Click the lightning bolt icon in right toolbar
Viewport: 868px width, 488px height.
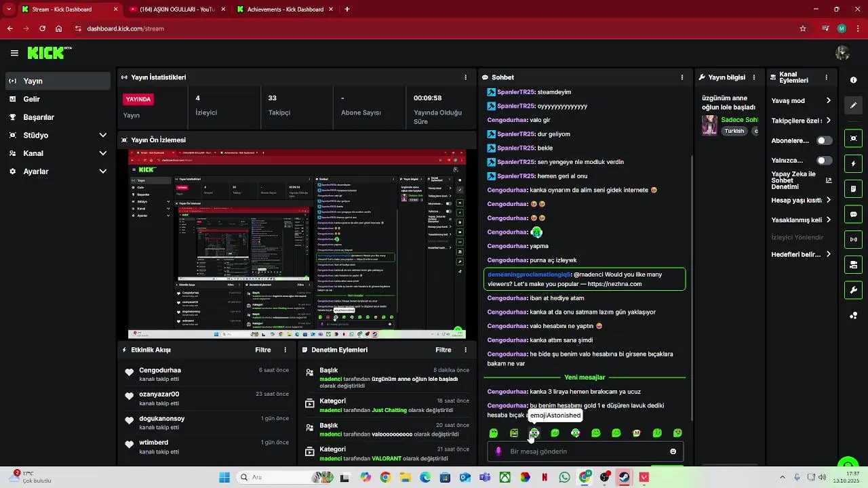tap(853, 164)
